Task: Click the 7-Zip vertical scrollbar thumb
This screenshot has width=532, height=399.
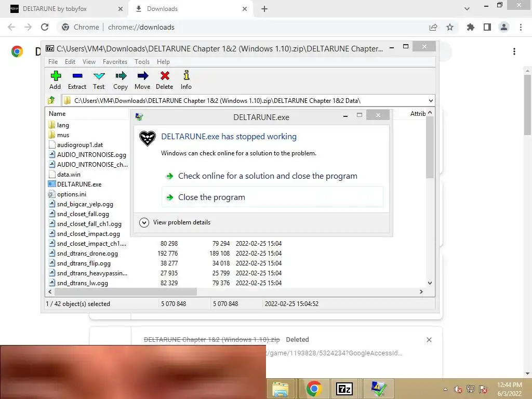Action: pos(430,147)
